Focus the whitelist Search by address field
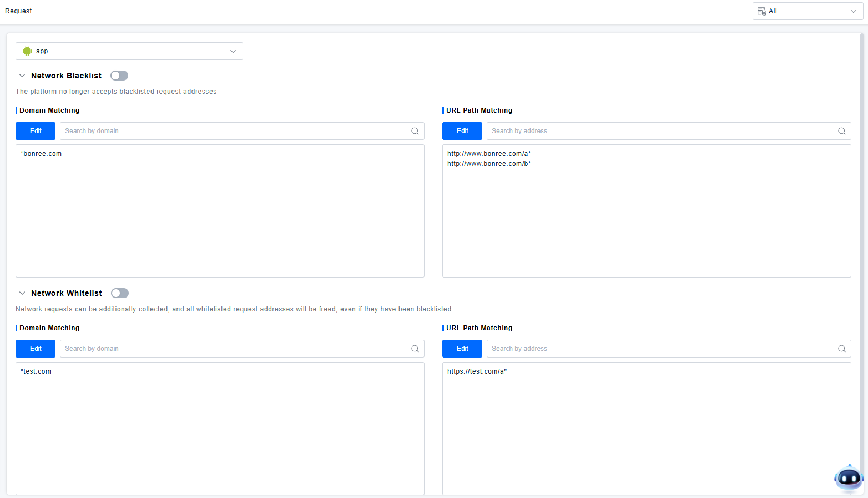Image resolution: width=868 pixels, height=498 pixels. 660,349
